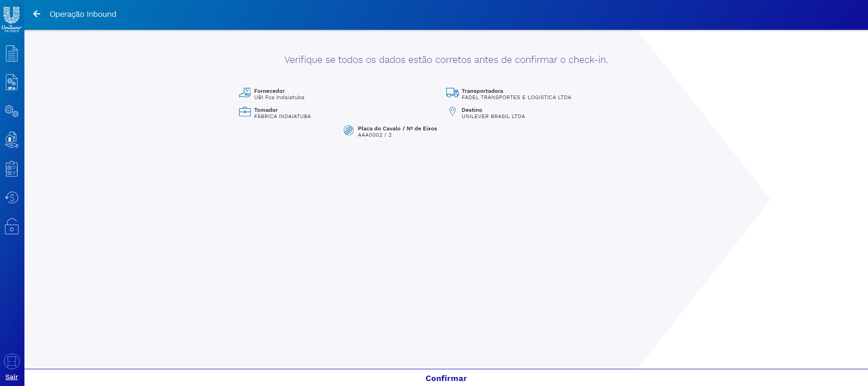Click the Placa do Cavalo wheel icon
The image size is (868, 386).
[x=348, y=130]
